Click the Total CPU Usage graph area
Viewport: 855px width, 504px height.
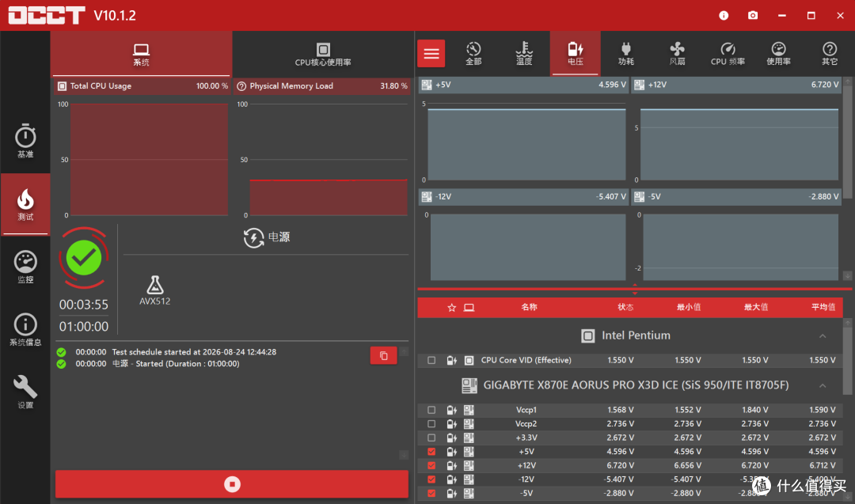(149, 160)
